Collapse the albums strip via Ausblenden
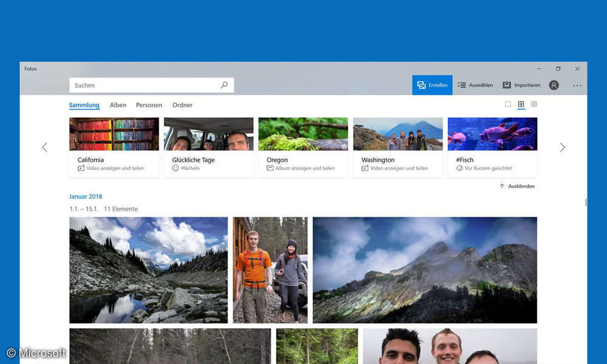This screenshot has width=607, height=364. pos(517,186)
